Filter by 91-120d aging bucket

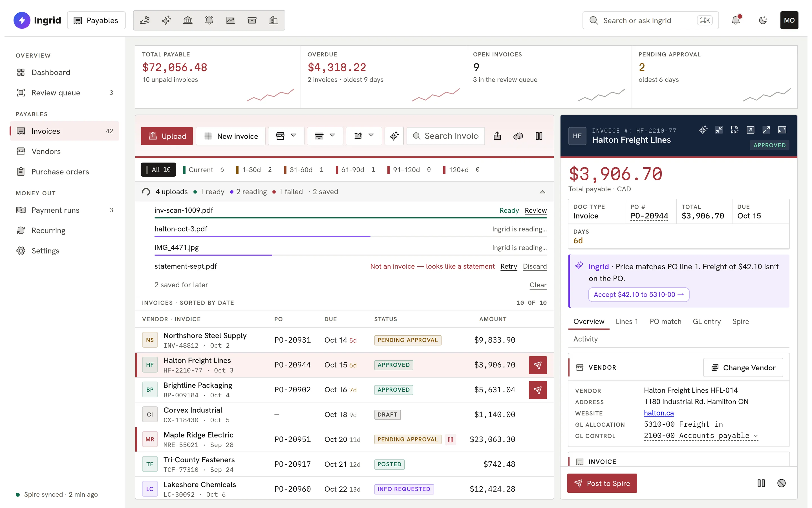click(x=409, y=170)
